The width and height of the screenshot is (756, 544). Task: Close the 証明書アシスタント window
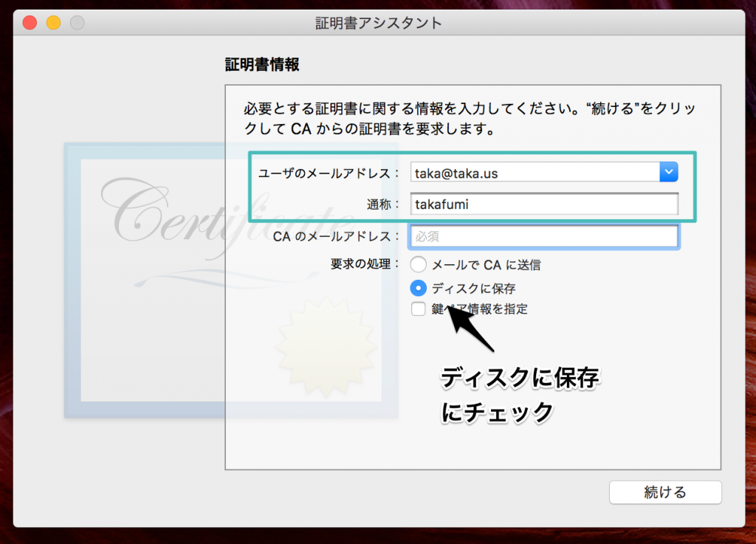[x=30, y=23]
